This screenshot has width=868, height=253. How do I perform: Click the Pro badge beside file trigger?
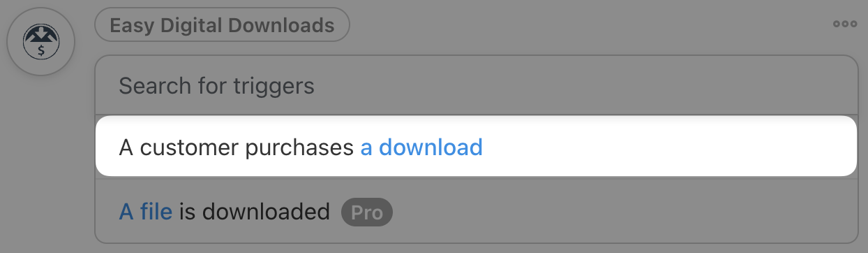coord(367,212)
